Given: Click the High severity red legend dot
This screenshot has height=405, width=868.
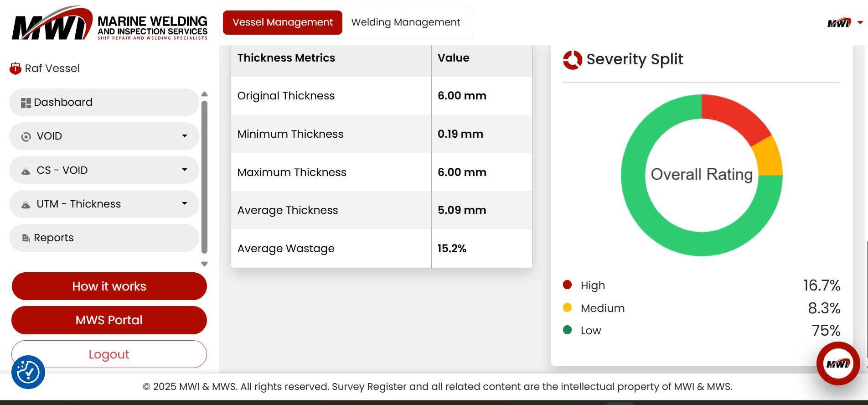Looking at the screenshot, I should (x=568, y=285).
